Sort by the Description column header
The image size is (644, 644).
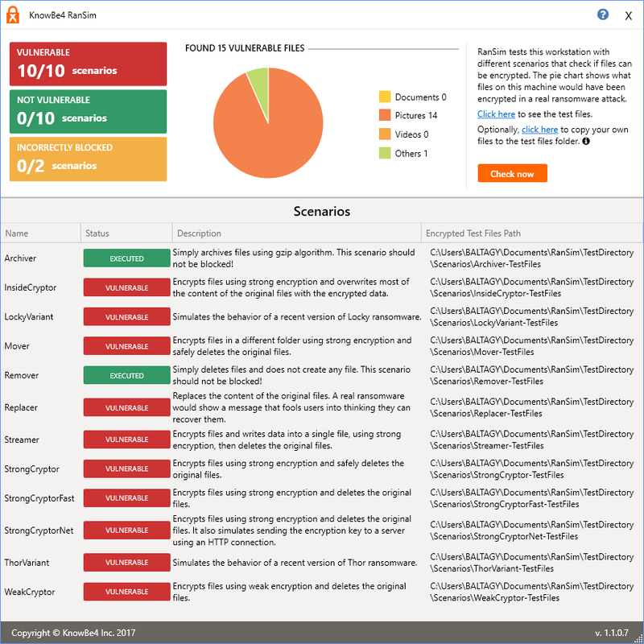297,233
